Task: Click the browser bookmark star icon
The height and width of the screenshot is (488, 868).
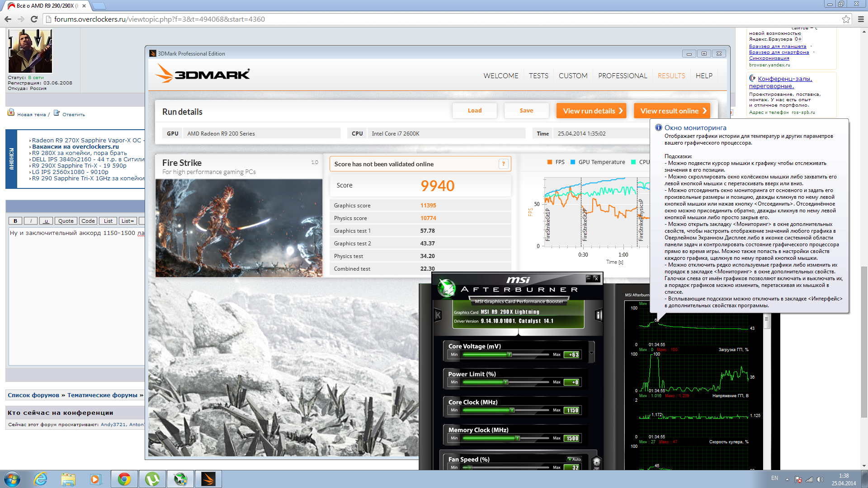Action: 846,19
